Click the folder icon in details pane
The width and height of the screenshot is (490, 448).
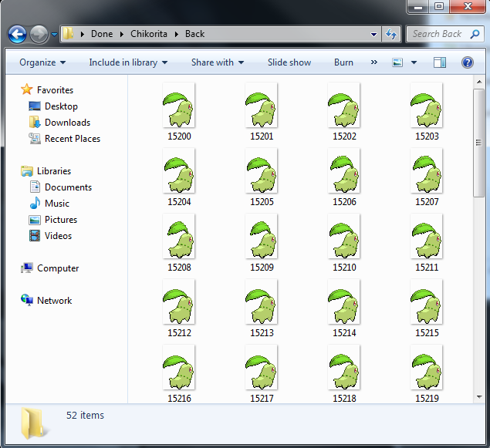point(33,423)
